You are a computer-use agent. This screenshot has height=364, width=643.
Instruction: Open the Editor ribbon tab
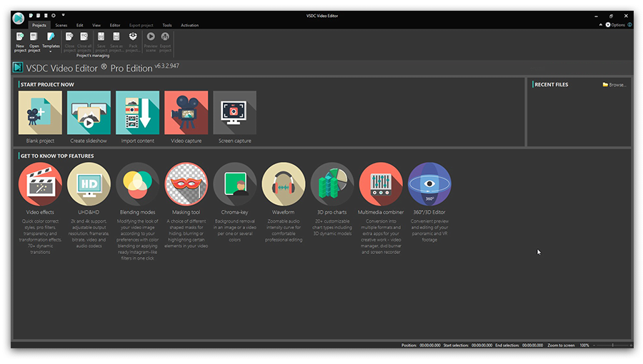click(x=115, y=25)
